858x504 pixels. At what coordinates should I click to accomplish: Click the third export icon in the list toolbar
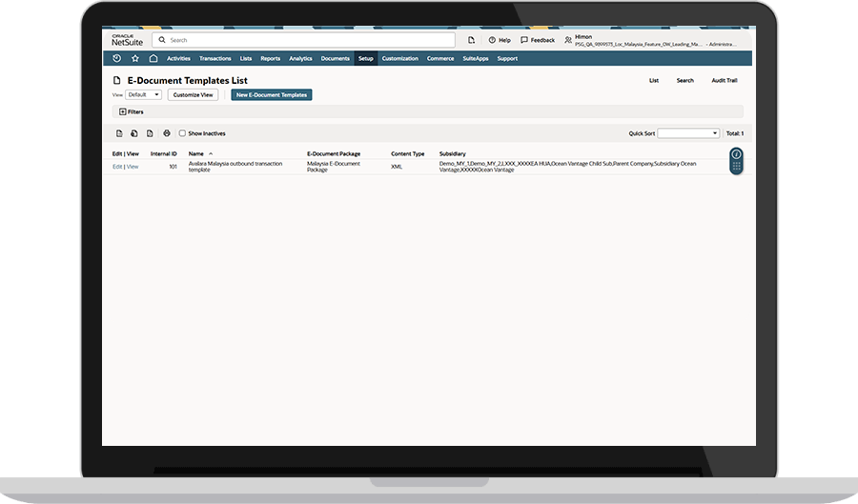pyautogui.click(x=150, y=133)
